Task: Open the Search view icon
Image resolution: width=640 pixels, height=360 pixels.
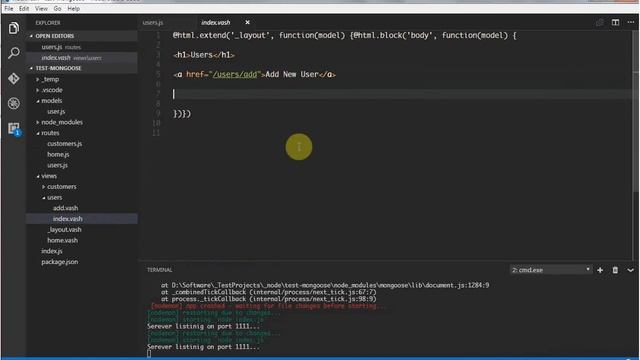Action: [x=13, y=53]
